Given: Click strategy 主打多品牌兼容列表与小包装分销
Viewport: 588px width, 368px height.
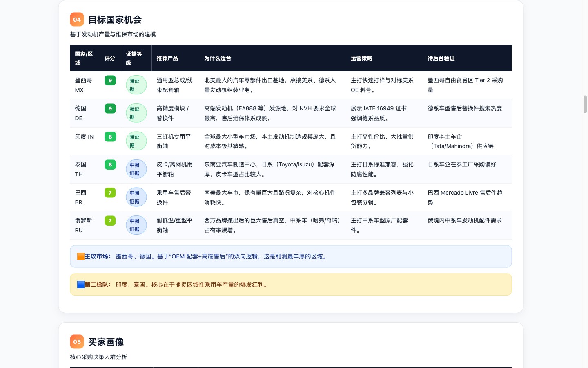Looking at the screenshot, I should tap(382, 197).
